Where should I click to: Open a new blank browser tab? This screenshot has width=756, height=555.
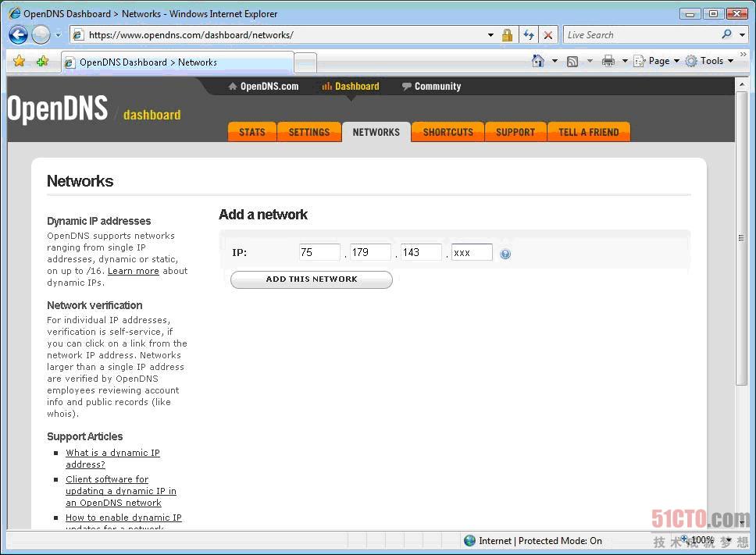[x=305, y=62]
